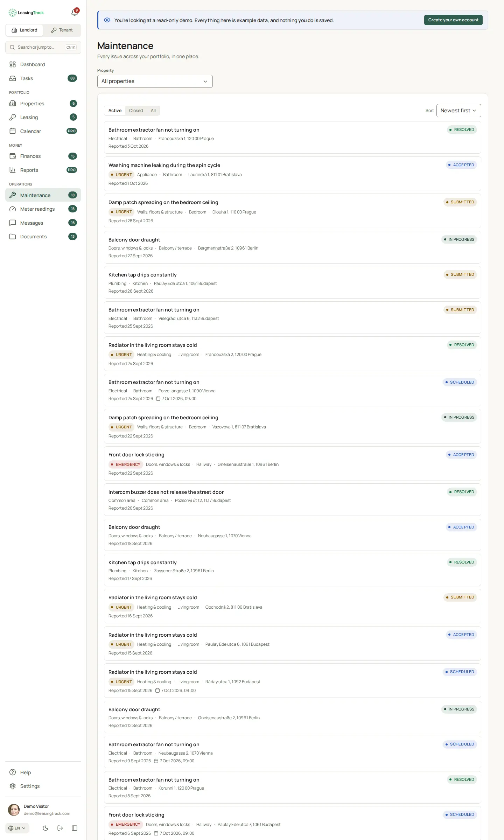The image size is (504, 840).
Task: Click IN PROGRESS status on Vazovova 1 issue
Action: pyautogui.click(x=459, y=417)
